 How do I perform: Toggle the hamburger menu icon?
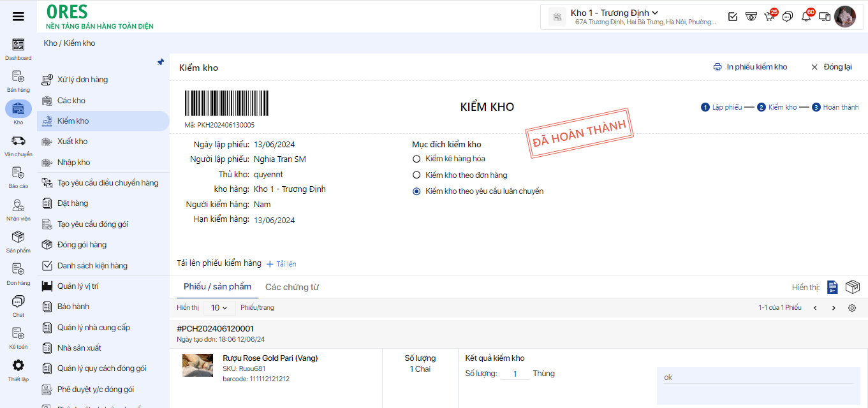pos(18,17)
